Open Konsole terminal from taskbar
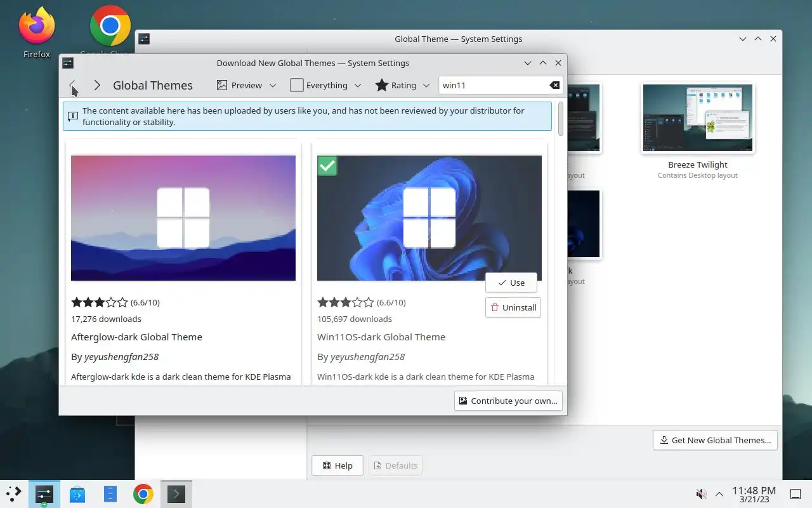This screenshot has height=508, width=812. 176,494
